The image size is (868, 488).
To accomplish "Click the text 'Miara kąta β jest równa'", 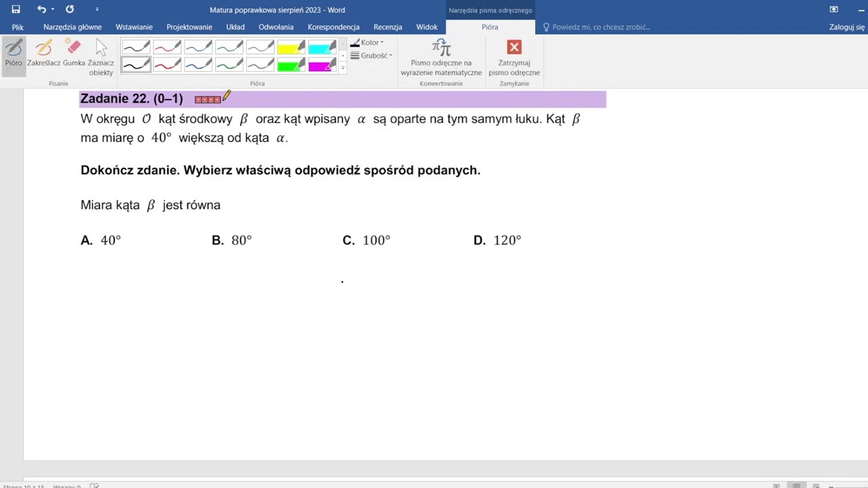I will click(x=151, y=205).
